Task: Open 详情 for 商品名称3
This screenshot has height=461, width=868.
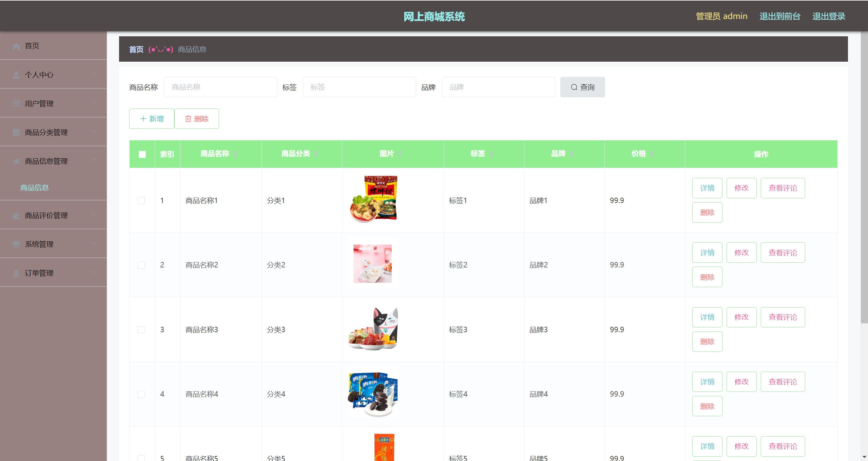Action: coord(707,317)
